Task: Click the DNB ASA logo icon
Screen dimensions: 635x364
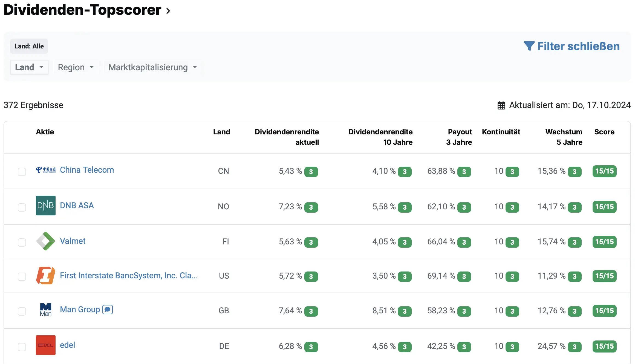Action: [46, 206]
